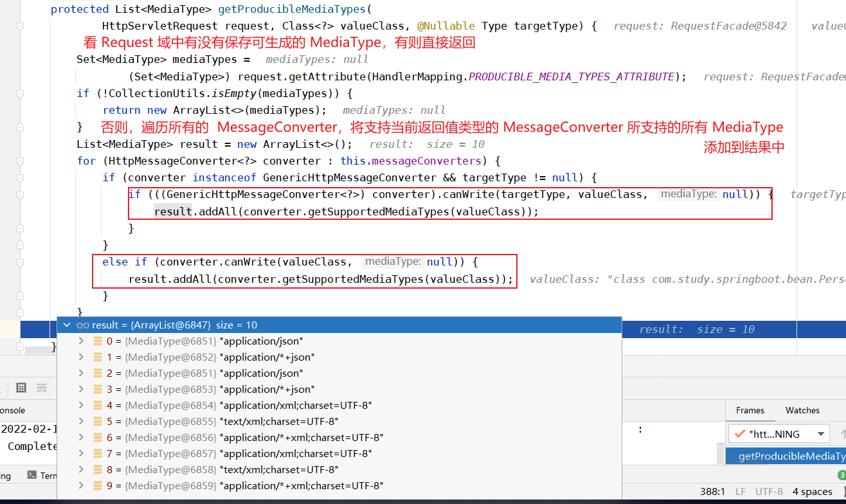
Task: Click Terminal tool window icon
Action: tap(32, 475)
